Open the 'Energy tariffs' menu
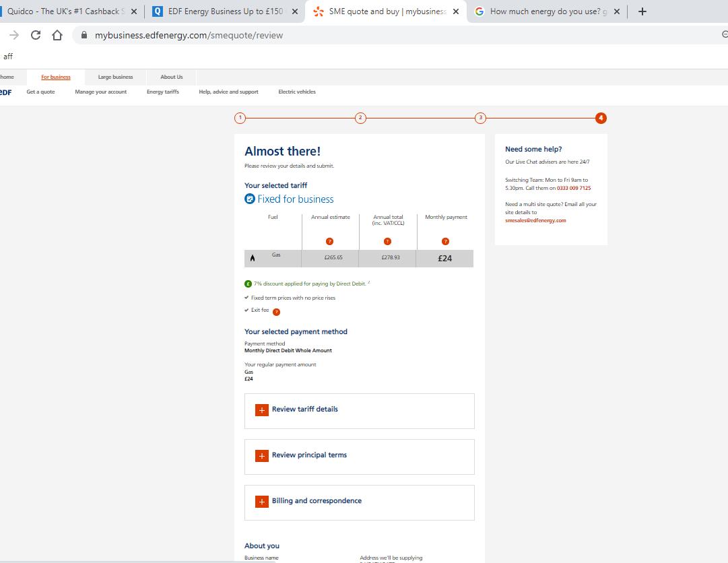This screenshot has width=728, height=563. (162, 92)
